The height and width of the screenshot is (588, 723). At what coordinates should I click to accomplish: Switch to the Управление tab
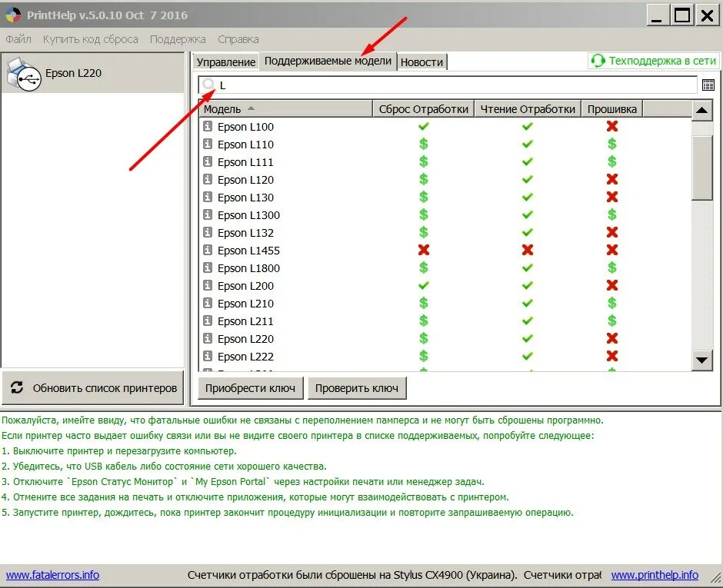(225, 62)
